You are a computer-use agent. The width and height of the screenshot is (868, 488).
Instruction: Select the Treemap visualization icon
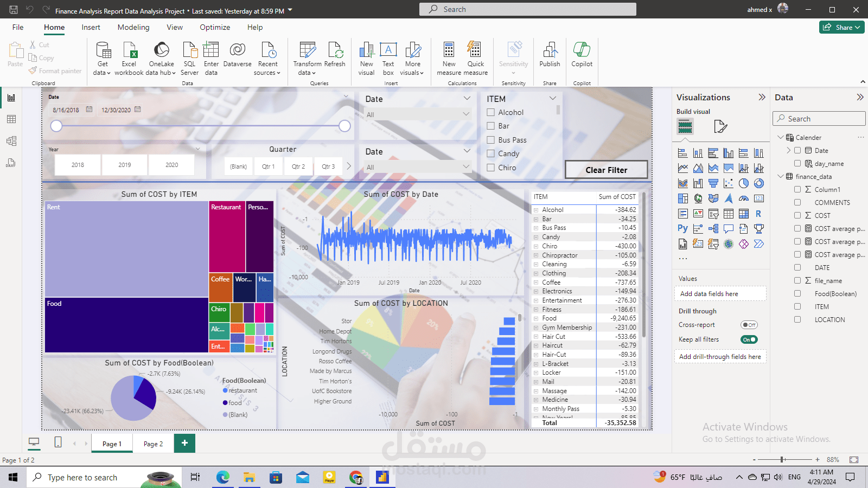click(683, 198)
